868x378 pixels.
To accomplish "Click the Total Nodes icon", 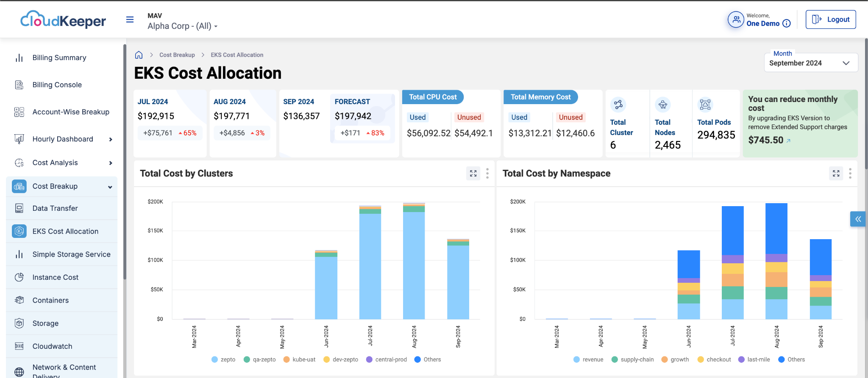I will pos(663,104).
